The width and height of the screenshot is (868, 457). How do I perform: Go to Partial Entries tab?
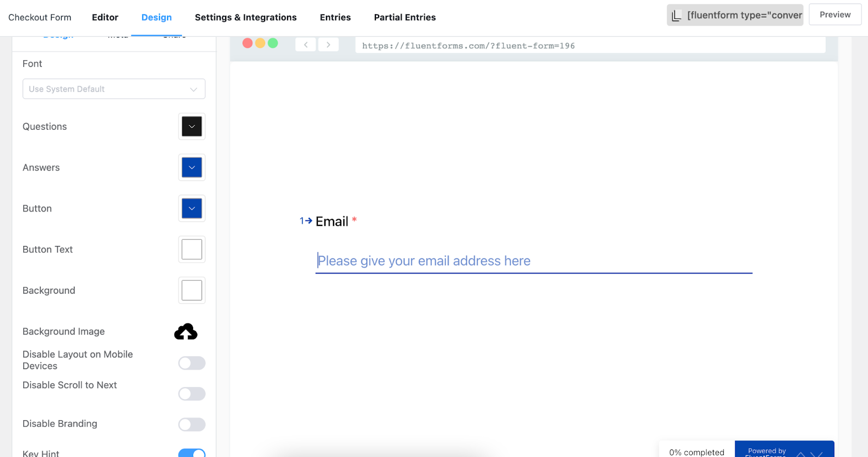tap(405, 17)
